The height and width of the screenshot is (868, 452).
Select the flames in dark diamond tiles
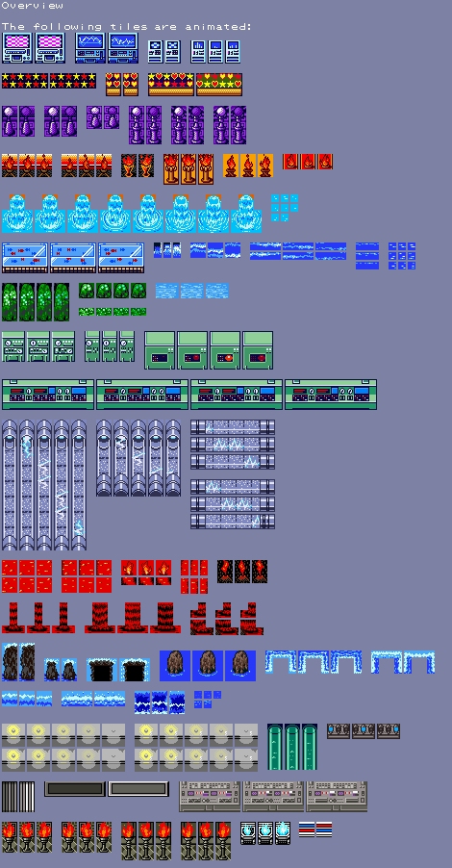(242, 572)
